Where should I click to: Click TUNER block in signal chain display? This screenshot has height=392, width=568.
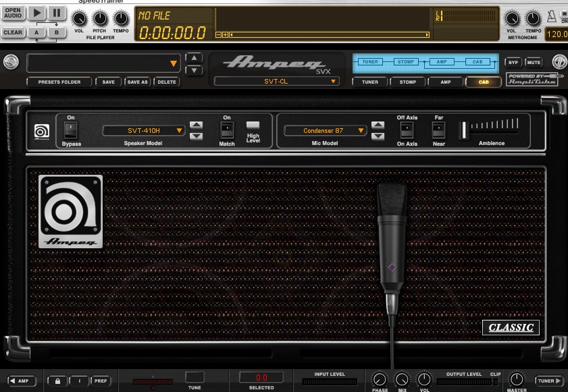click(370, 62)
